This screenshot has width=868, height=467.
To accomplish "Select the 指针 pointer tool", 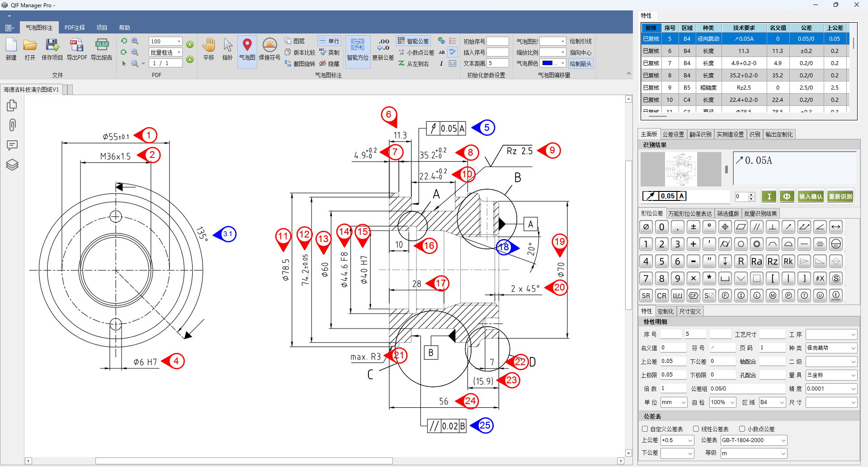I will pyautogui.click(x=227, y=49).
